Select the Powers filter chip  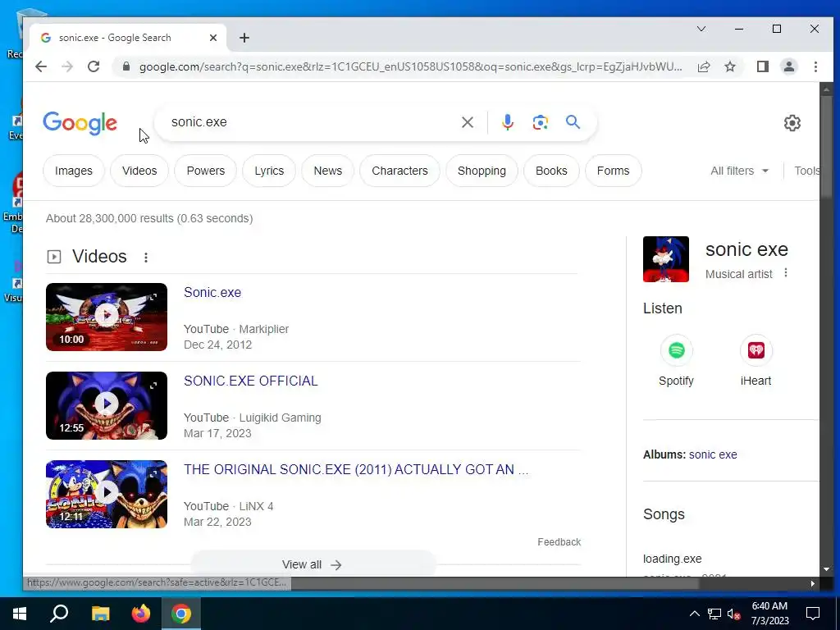[205, 171]
